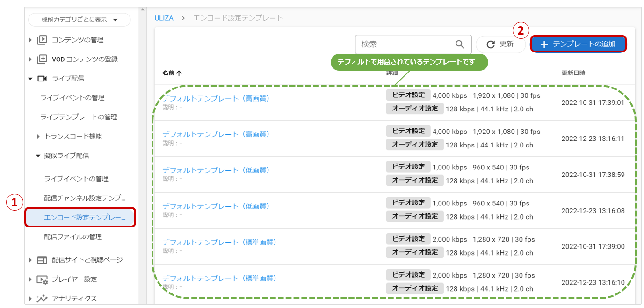644x308 pixels.
Task: Click the ライブ配信 camera icon
Action: click(42, 79)
